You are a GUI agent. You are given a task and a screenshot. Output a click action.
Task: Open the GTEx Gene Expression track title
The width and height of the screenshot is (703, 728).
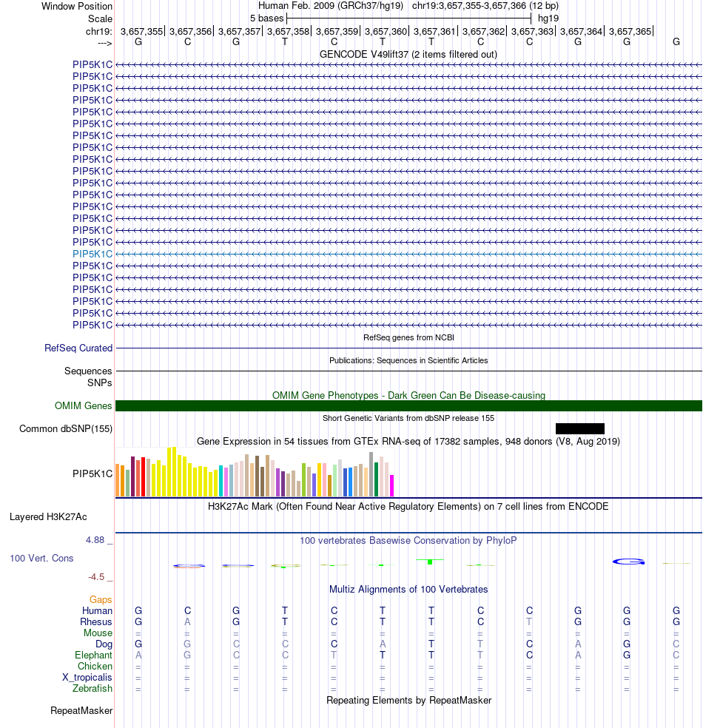point(408,442)
